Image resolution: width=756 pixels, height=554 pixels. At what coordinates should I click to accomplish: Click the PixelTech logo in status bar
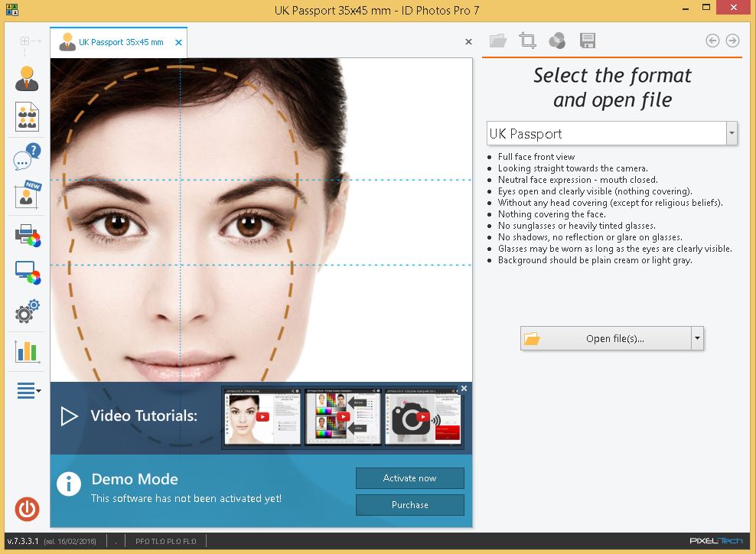[716, 541]
